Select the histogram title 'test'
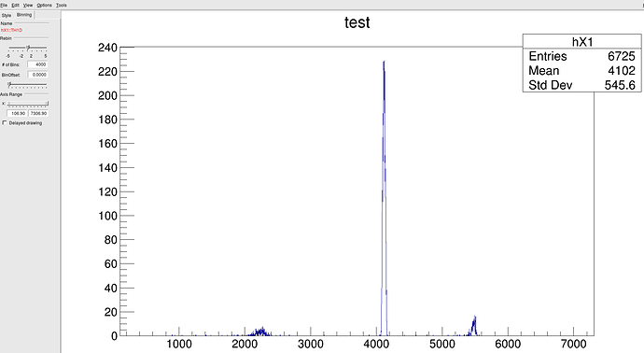Viewport: 644px width, 353px height. coord(357,22)
